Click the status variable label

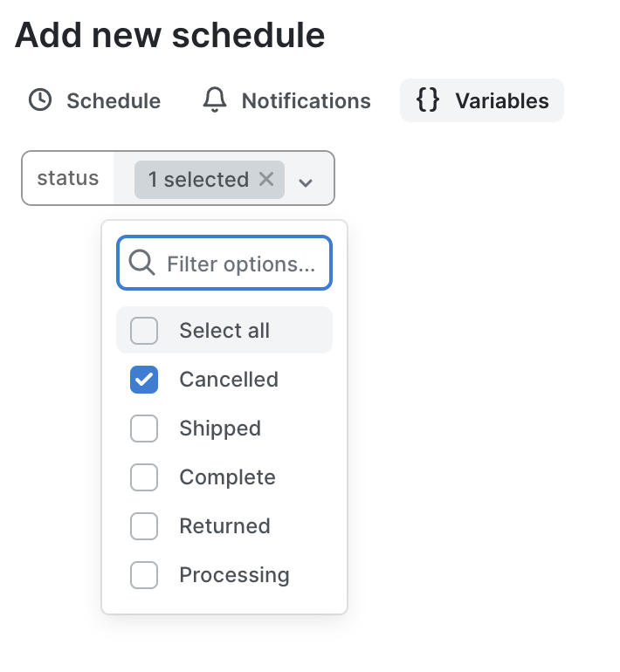[x=68, y=179]
